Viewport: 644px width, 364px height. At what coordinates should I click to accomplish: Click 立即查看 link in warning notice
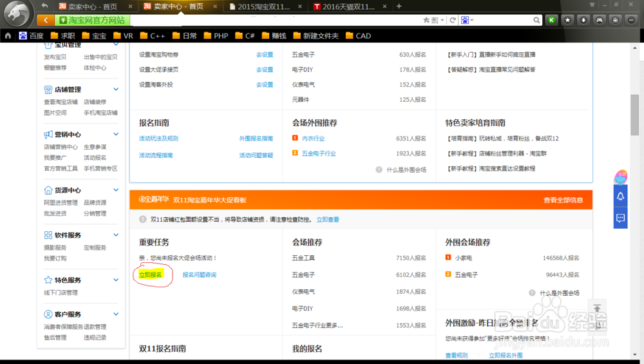(x=328, y=220)
